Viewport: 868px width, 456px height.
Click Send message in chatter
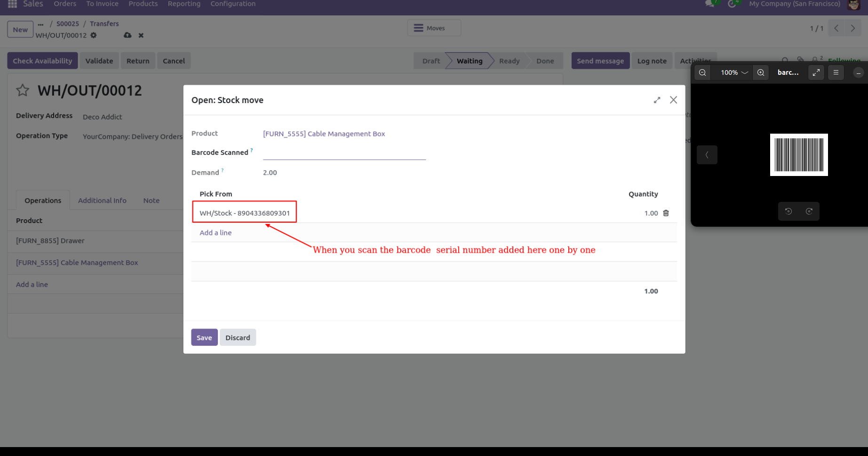(x=600, y=61)
